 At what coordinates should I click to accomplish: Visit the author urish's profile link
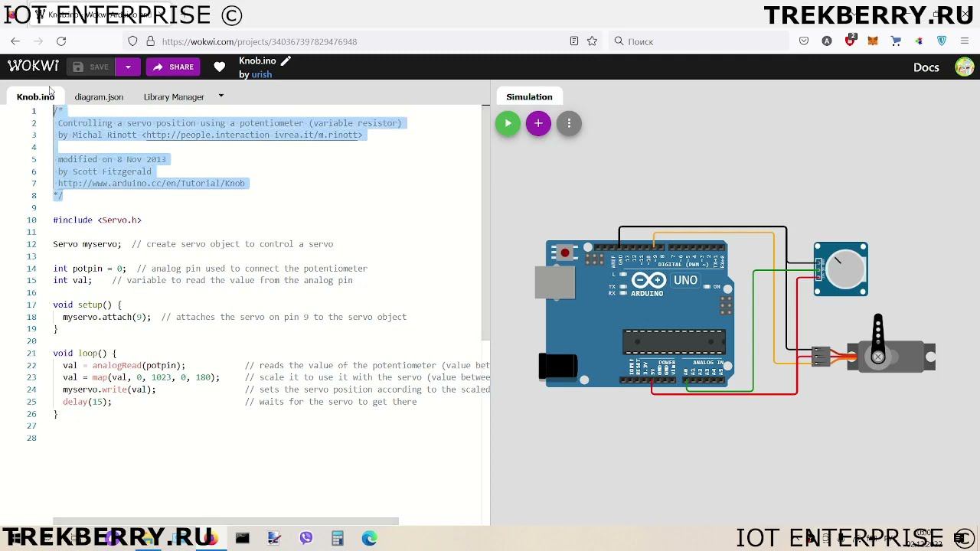(x=262, y=74)
